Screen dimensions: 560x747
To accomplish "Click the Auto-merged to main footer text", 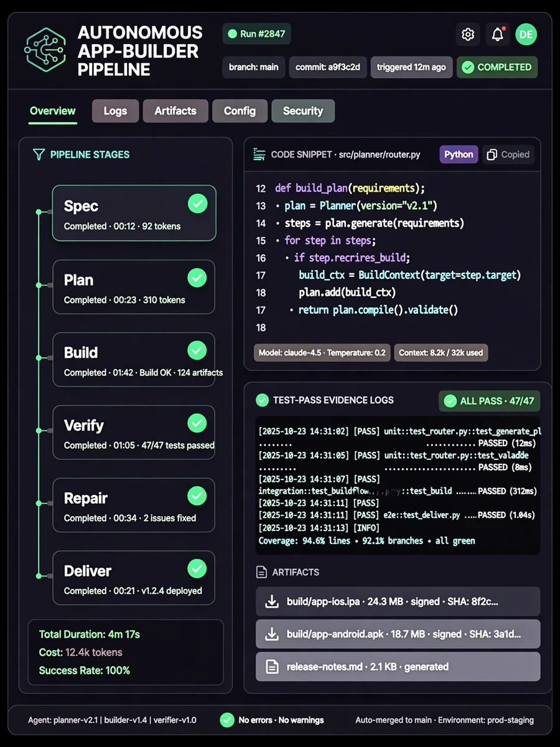I will [444, 720].
